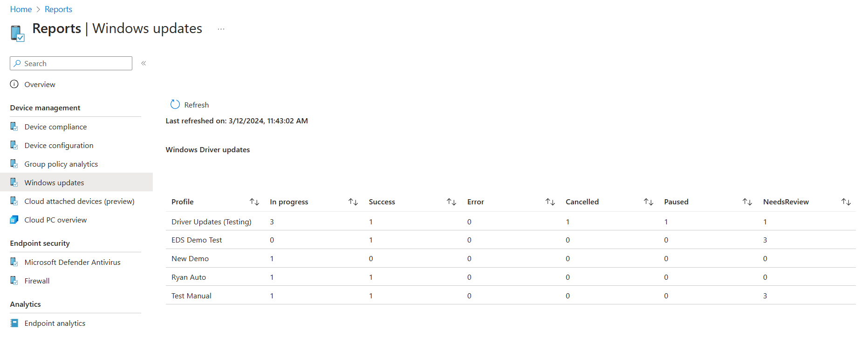868x337 pixels.
Task: Click the magnifier icon in the search box
Action: coord(18,63)
